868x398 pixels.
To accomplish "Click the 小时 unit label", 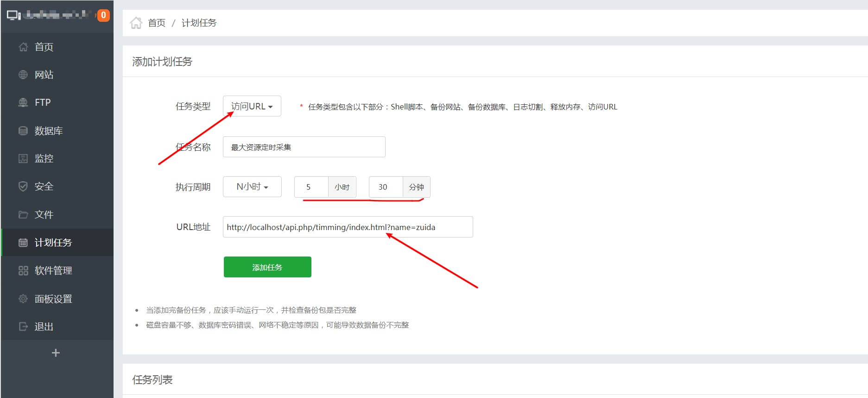I will (342, 187).
